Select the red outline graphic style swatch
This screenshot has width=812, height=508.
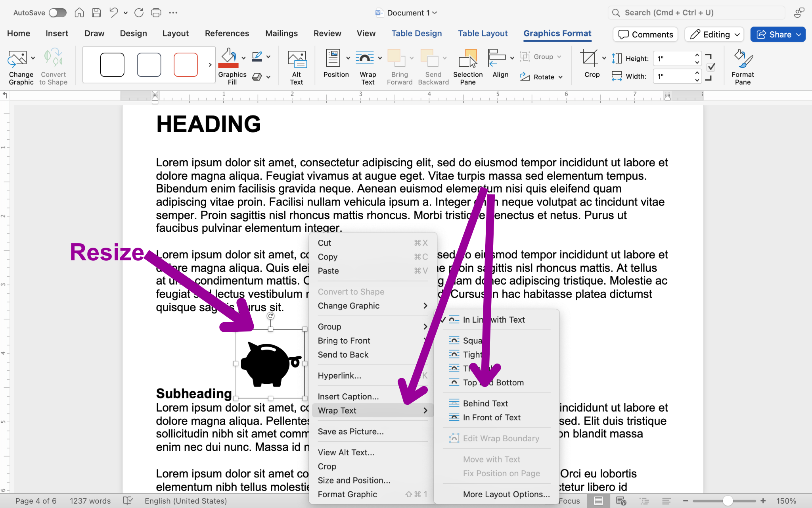[186, 65]
